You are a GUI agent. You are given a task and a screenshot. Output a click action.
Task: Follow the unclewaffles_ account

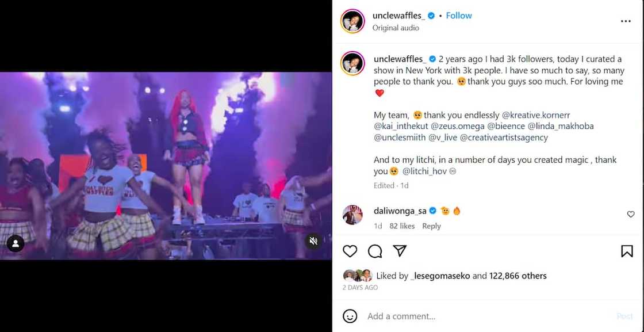click(x=459, y=16)
